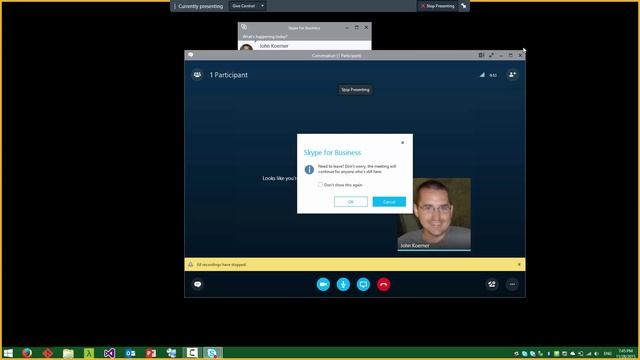The width and height of the screenshot is (640, 360).
Task: Click the Give Control button in presenting bar
Action: coord(243,6)
